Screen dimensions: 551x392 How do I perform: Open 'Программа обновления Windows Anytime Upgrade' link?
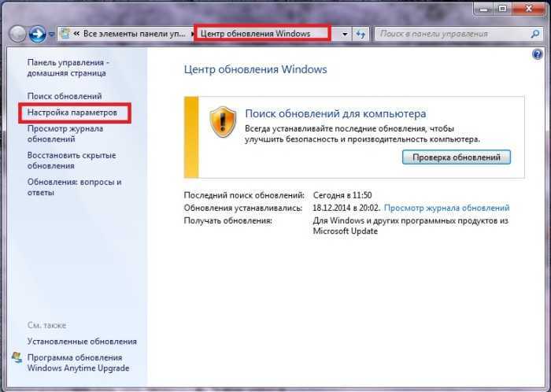click(x=79, y=363)
